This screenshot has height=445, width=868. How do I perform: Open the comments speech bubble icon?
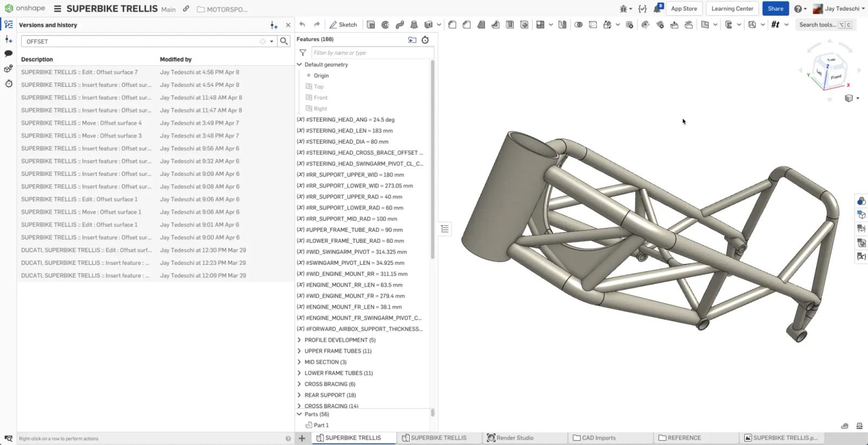(8, 54)
